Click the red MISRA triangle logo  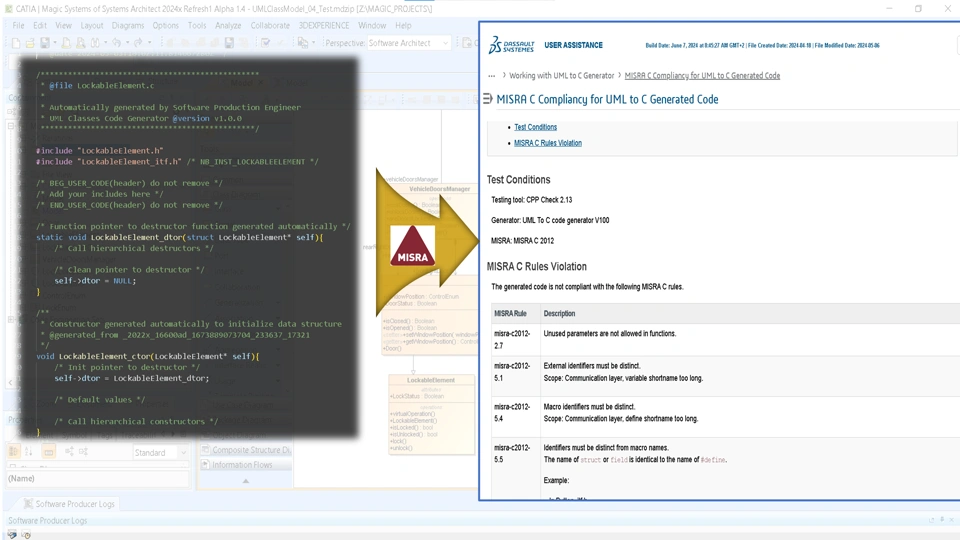413,246
